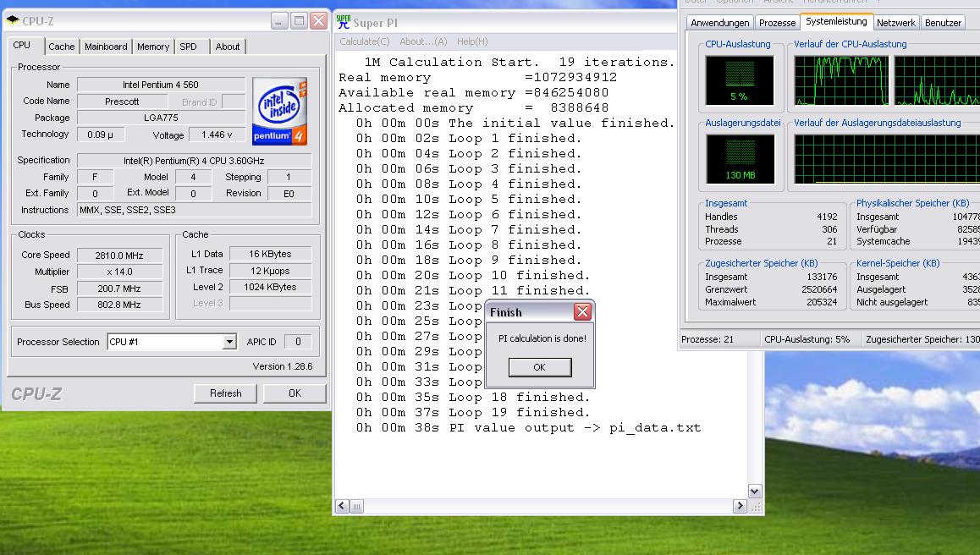This screenshot has width=980, height=555.
Task: Switch to the SPD tab in CPU-Z
Action: coord(188,47)
